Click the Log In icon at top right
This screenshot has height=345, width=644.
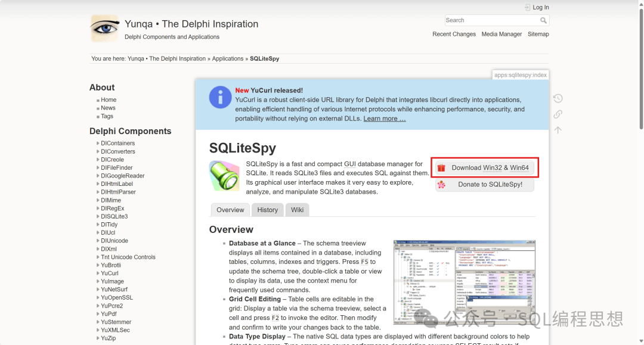pos(527,7)
